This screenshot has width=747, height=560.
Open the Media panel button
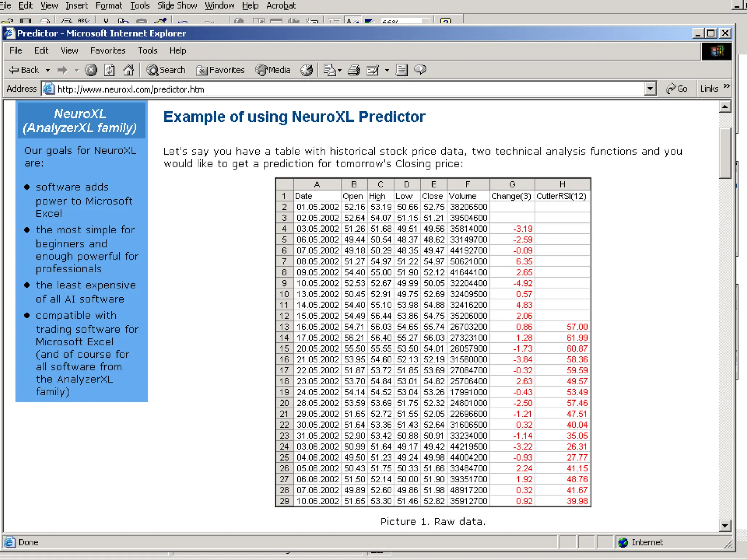tap(273, 70)
